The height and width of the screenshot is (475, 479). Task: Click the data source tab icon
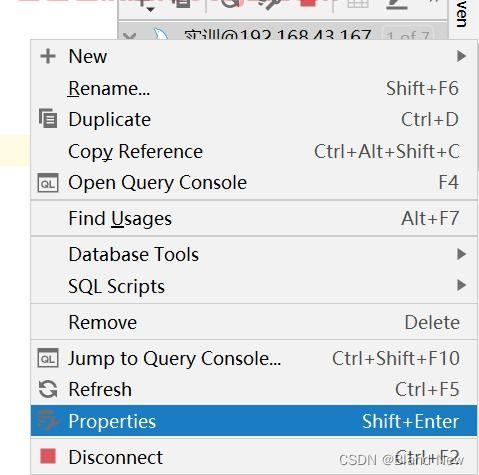click(161, 35)
